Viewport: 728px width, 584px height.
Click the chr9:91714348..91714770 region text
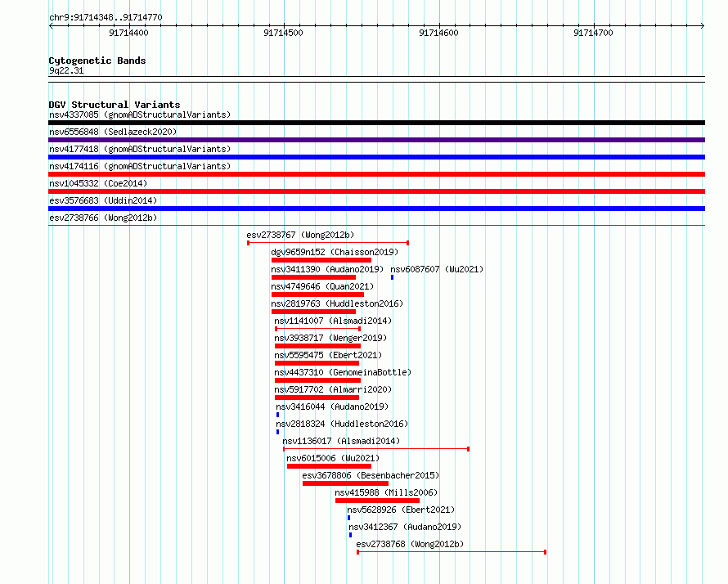106,18
